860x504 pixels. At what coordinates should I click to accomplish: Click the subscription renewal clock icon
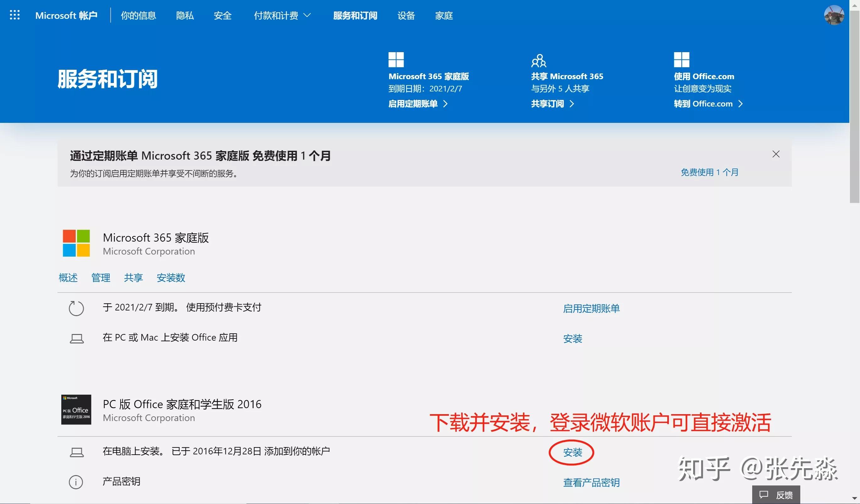click(76, 308)
